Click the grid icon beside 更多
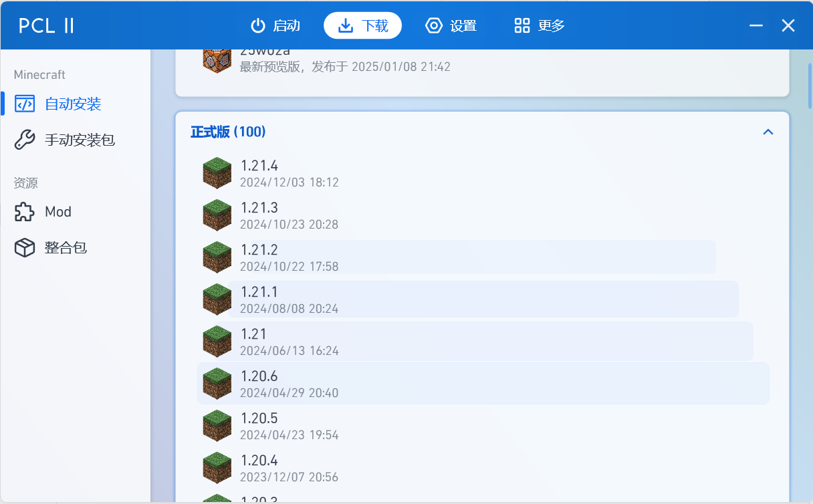 (522, 25)
